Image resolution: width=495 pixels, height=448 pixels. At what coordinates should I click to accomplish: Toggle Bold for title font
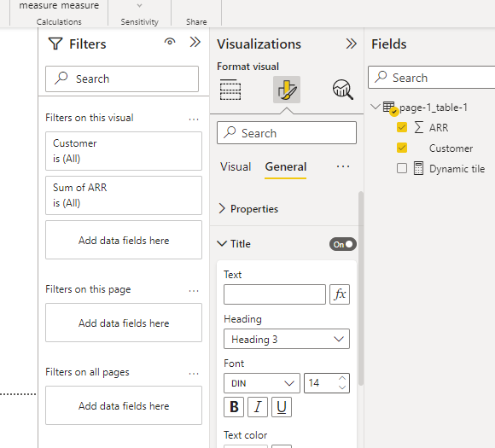coord(234,407)
